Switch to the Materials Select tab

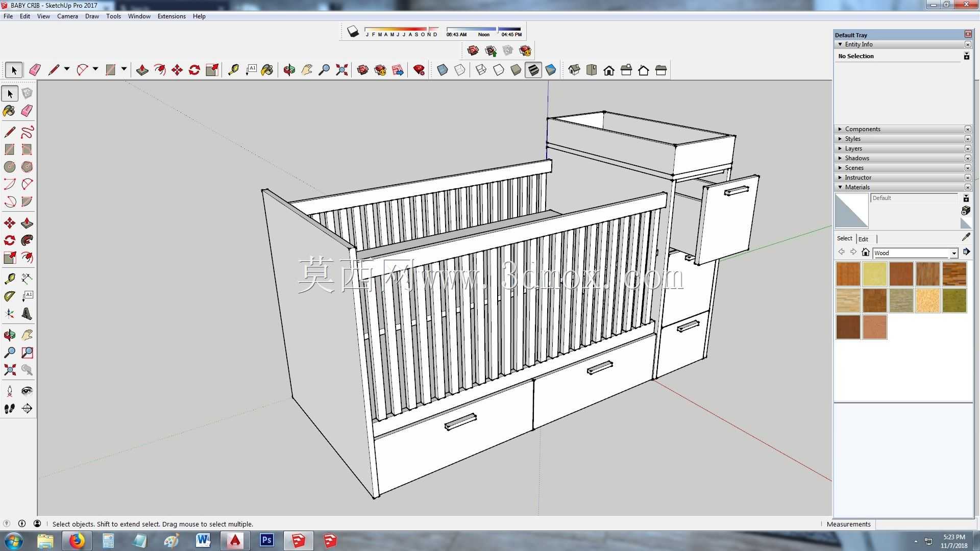844,238
